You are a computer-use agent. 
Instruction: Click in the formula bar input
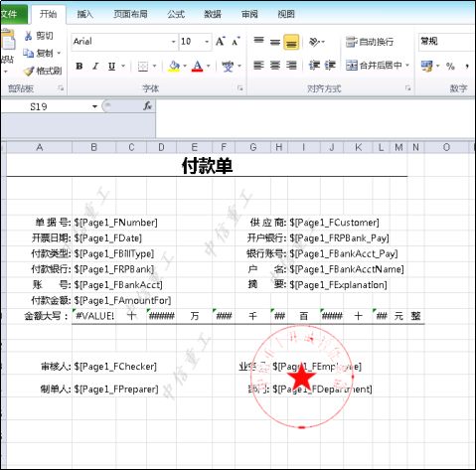coord(315,118)
